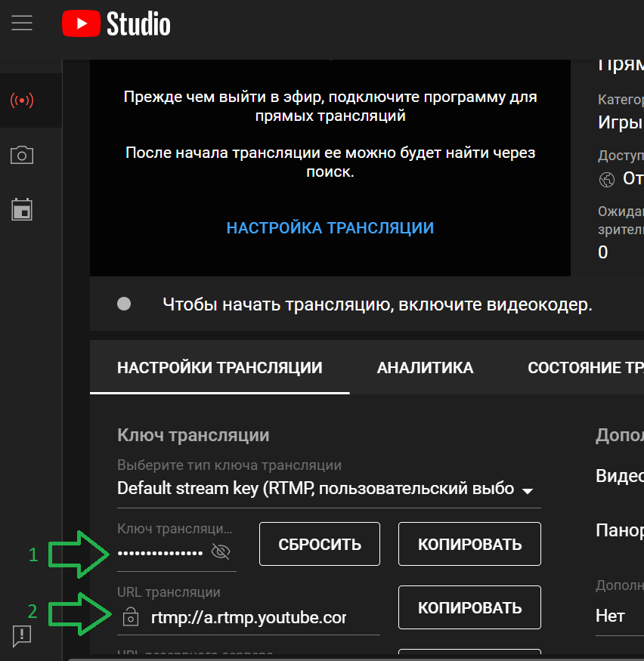This screenshot has width=644, height=661.
Task: Open the hamburger navigation menu
Action: 22,23
